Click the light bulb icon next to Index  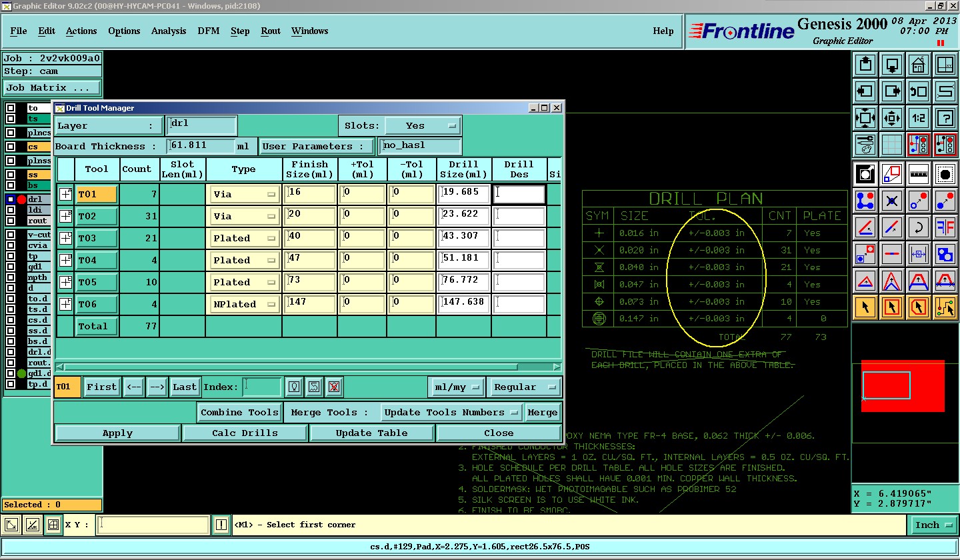(x=293, y=387)
